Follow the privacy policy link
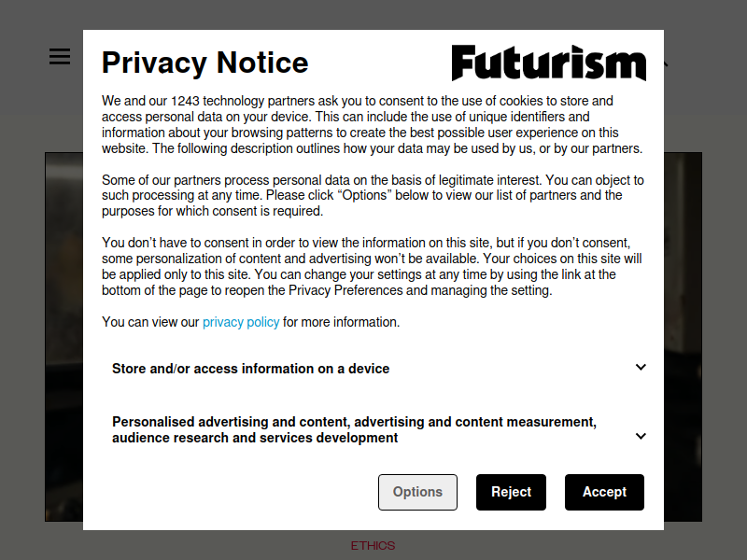Screen dimensions: 747x560 (x=241, y=322)
